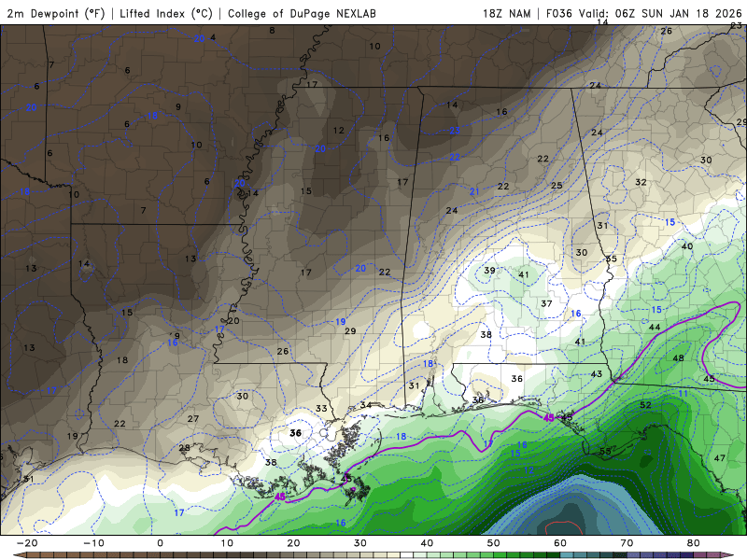
Task: Click the blue lifted index label '11'
Action: [684, 393]
